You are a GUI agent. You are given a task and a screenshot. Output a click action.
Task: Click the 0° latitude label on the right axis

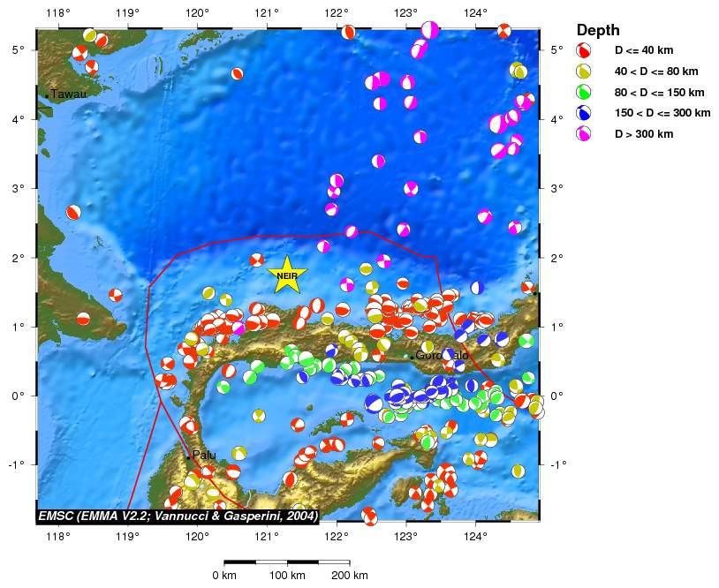coord(556,396)
